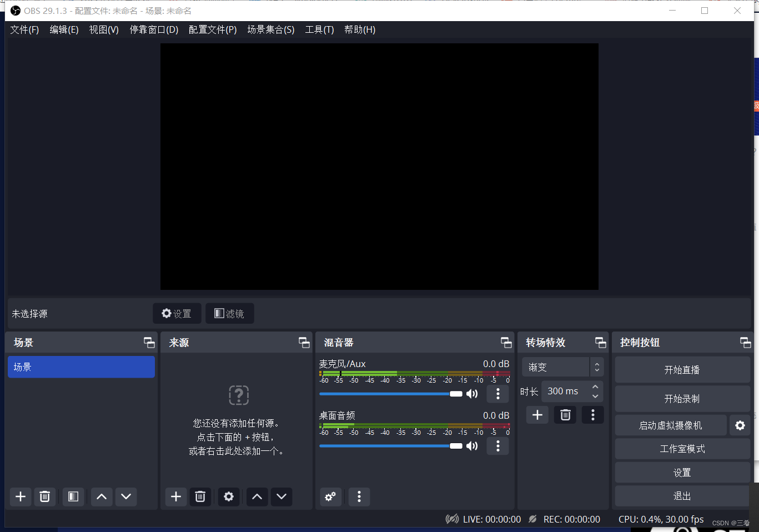The height and width of the screenshot is (532, 759).
Task: Move source down in 来源 panel
Action: point(282,496)
